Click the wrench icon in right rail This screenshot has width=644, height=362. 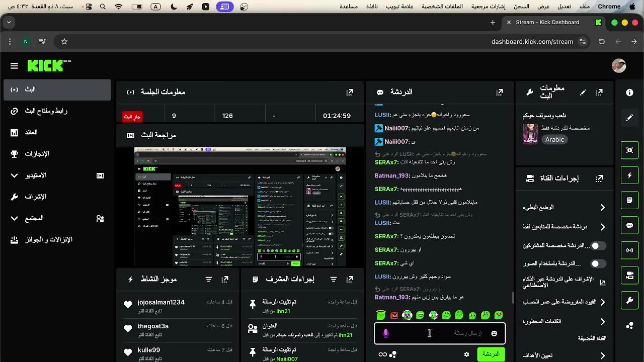[x=629, y=301]
